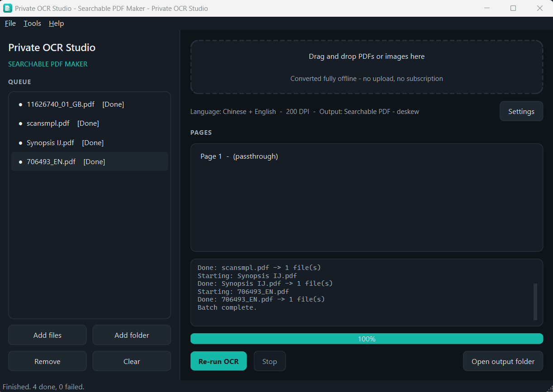Select 11626740_01_GB.pdf in the queue

(x=90, y=104)
